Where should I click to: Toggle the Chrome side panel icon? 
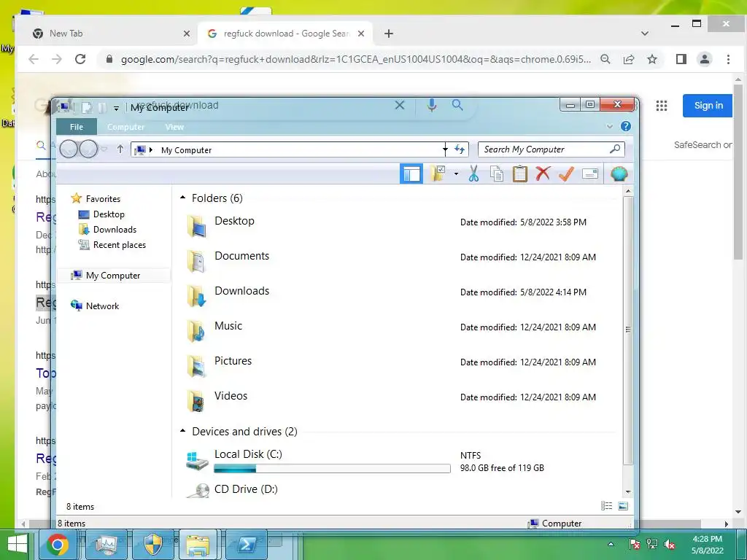pos(681,59)
